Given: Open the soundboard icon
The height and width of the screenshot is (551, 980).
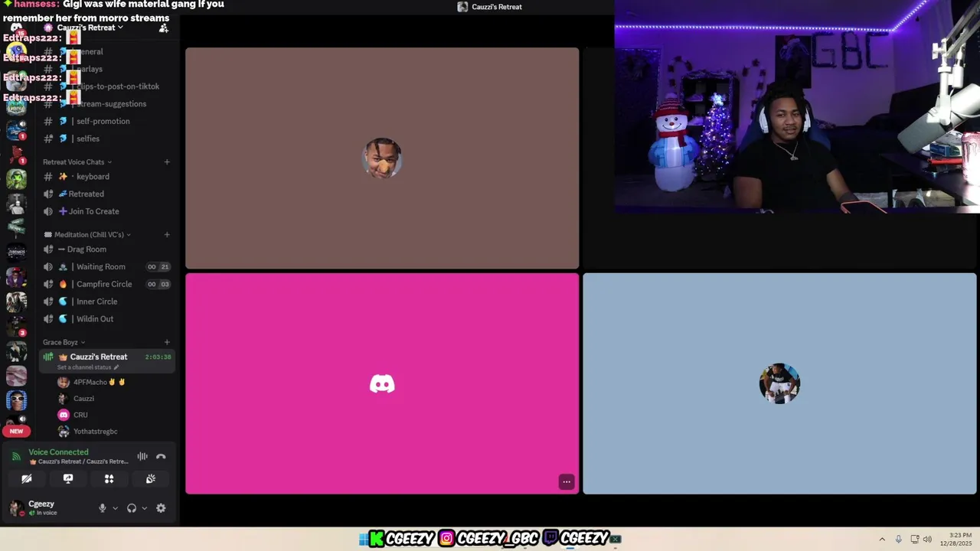Looking at the screenshot, I should 151,479.
